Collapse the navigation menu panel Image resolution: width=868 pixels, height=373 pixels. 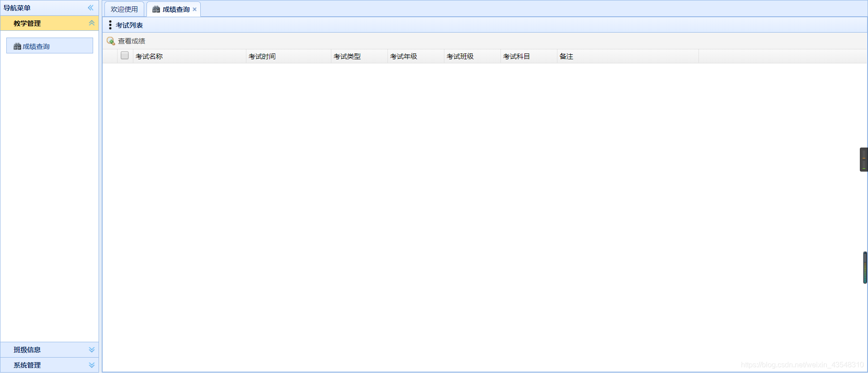pyautogui.click(x=91, y=8)
